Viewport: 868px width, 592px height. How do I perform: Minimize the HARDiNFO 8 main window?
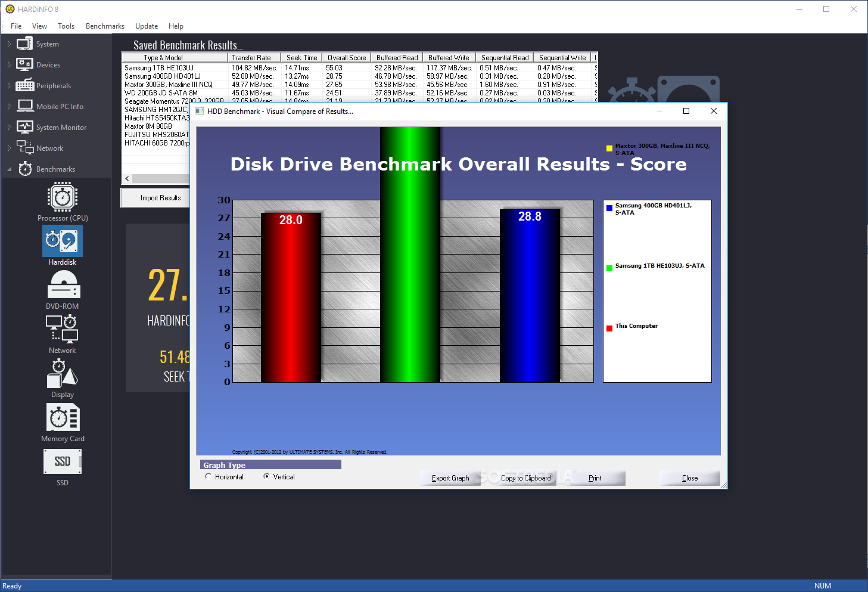tap(799, 9)
